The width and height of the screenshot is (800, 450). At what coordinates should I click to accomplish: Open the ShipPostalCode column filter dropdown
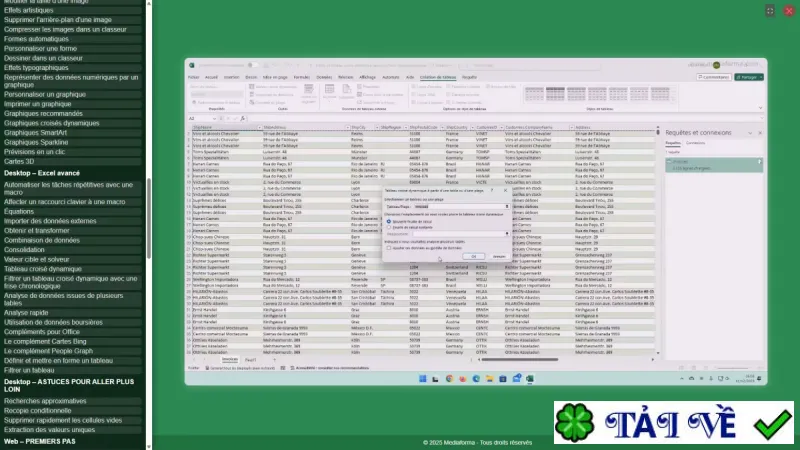[x=442, y=128]
